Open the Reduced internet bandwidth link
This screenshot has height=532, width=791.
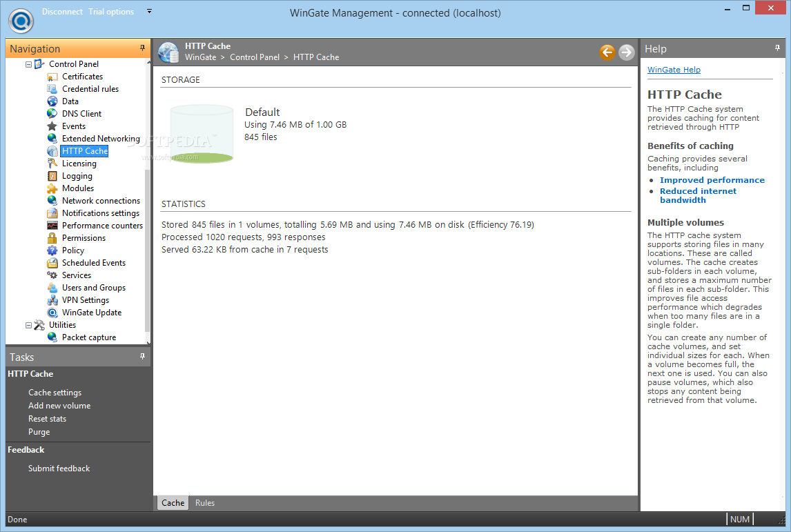click(698, 196)
